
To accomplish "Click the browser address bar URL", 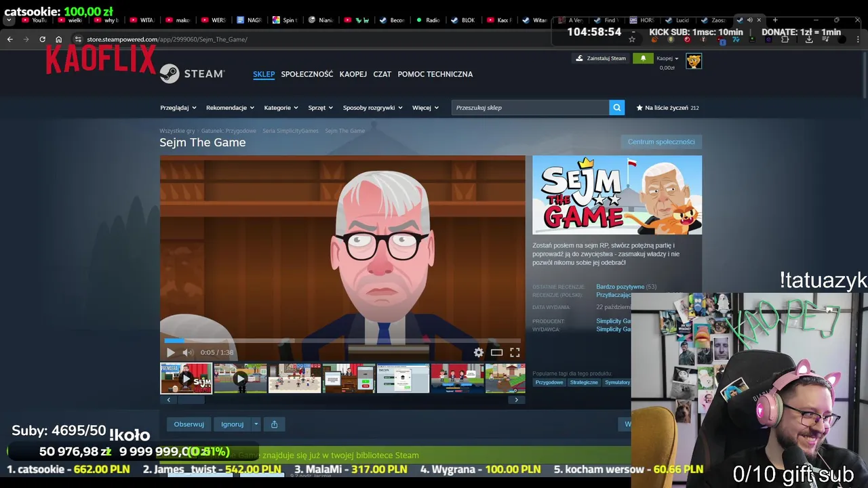I will [x=167, y=39].
